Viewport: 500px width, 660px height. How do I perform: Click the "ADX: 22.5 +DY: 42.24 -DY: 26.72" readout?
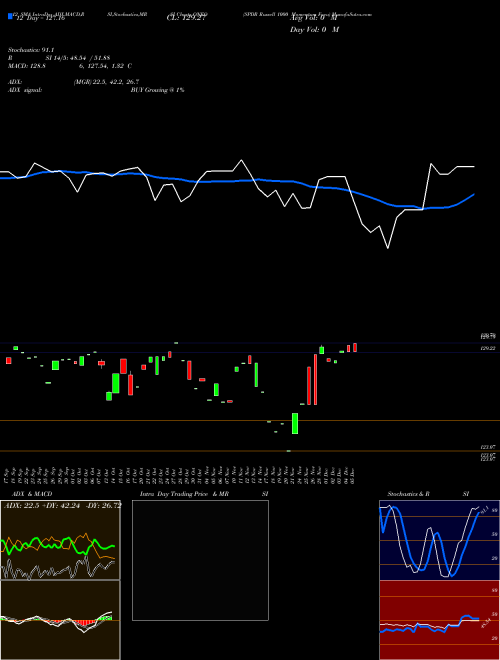62,505
